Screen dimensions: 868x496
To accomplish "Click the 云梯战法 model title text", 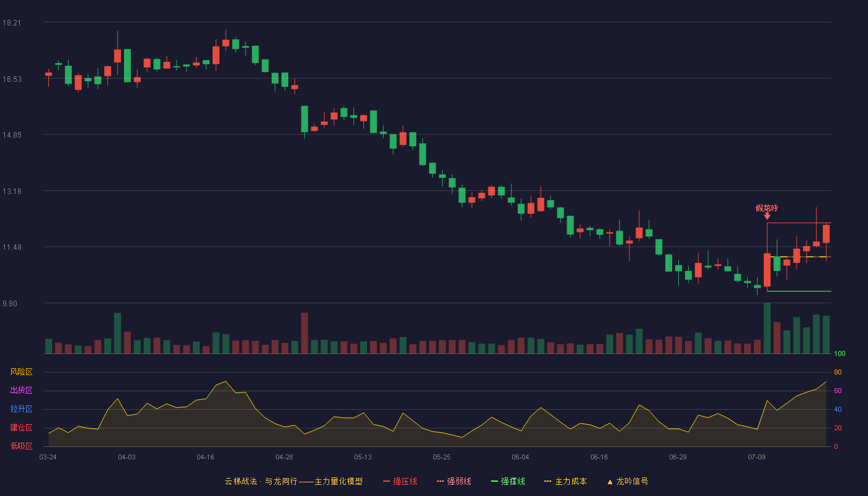I will (241, 481).
